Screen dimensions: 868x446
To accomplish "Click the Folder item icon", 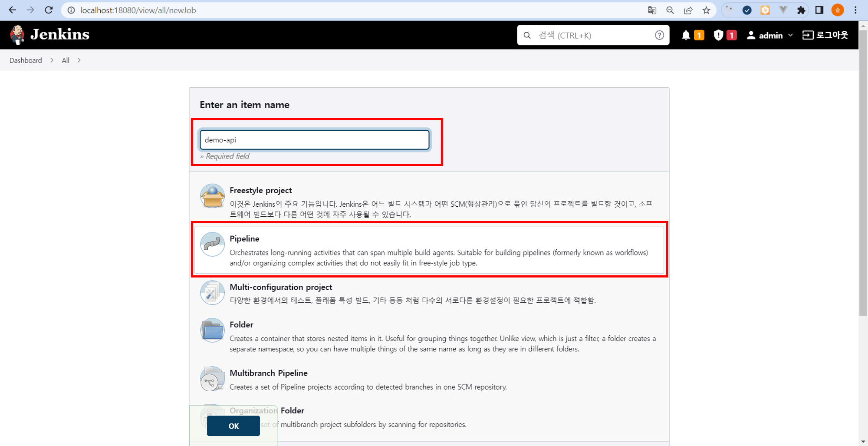I will point(212,330).
